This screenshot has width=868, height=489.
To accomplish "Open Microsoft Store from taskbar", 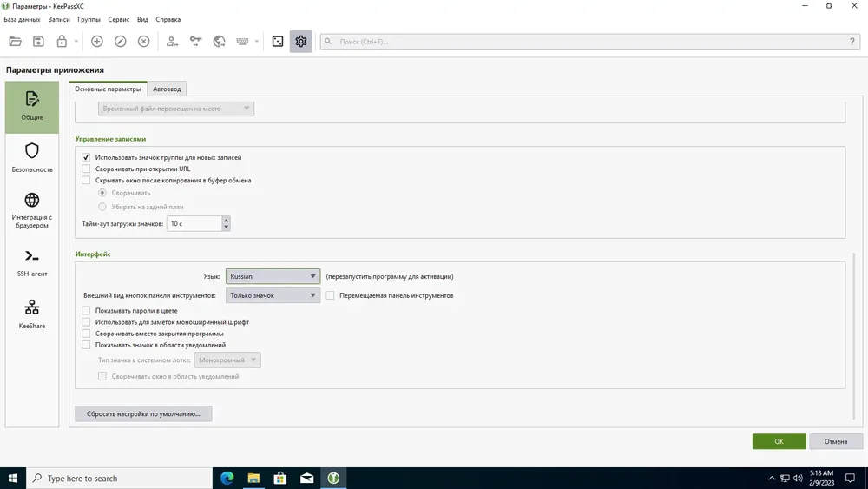I will point(280,478).
